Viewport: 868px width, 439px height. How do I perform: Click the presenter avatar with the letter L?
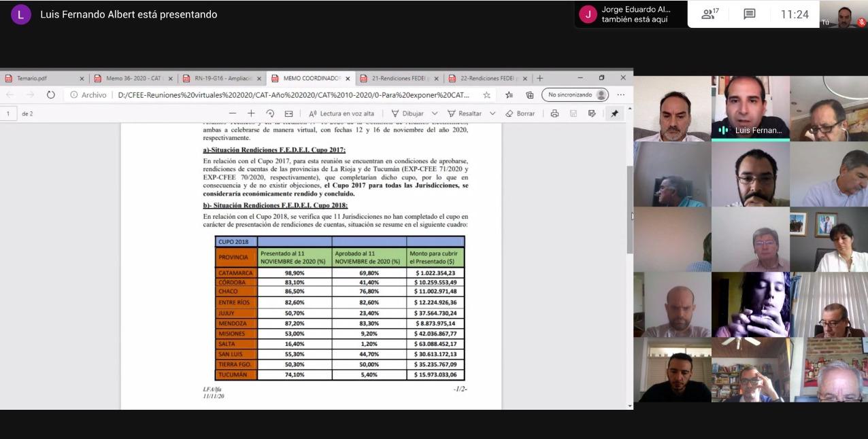pyautogui.click(x=20, y=14)
